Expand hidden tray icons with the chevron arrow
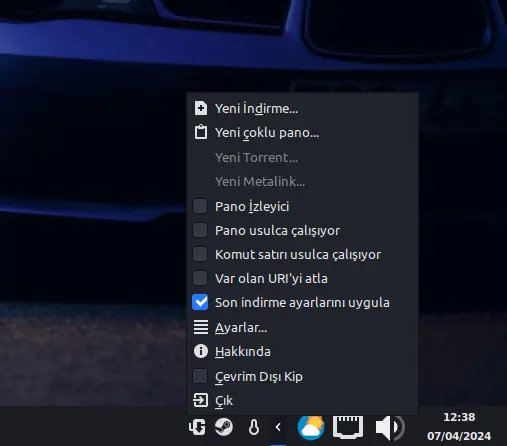Screen dimensions: 507x446 pyautogui.click(x=278, y=427)
